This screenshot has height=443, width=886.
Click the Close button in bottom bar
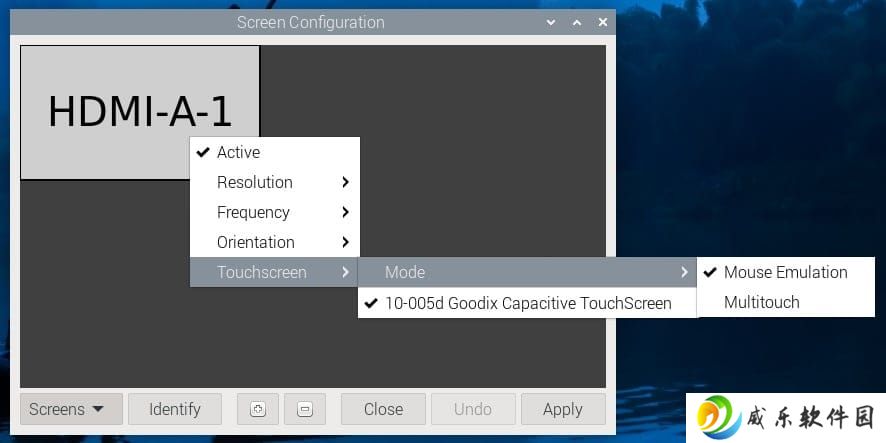383,409
